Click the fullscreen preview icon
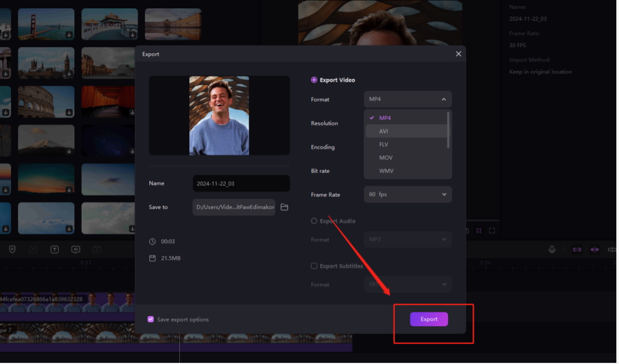Image resolution: width=619 pixels, height=364 pixels. click(x=492, y=231)
